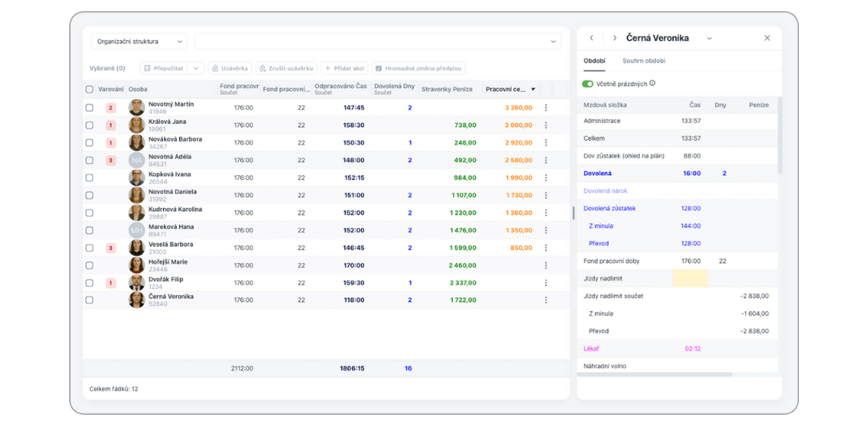Click the Přidat akci button
This screenshot has height=426, width=868.
pyautogui.click(x=343, y=68)
